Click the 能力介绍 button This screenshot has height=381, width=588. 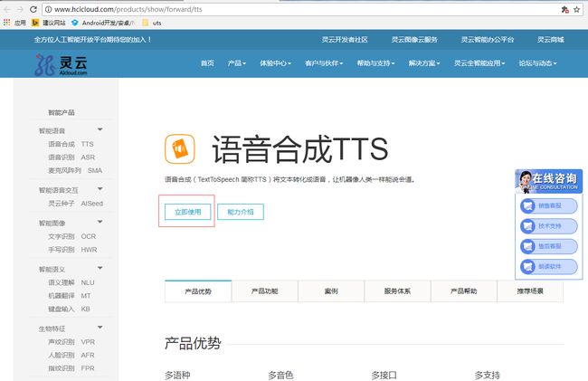pyautogui.click(x=241, y=212)
